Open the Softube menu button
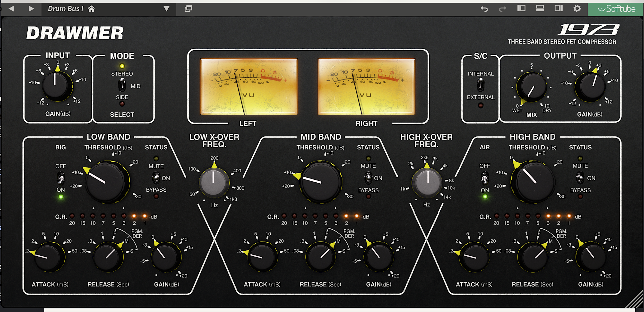644x312 pixels. [x=616, y=9]
